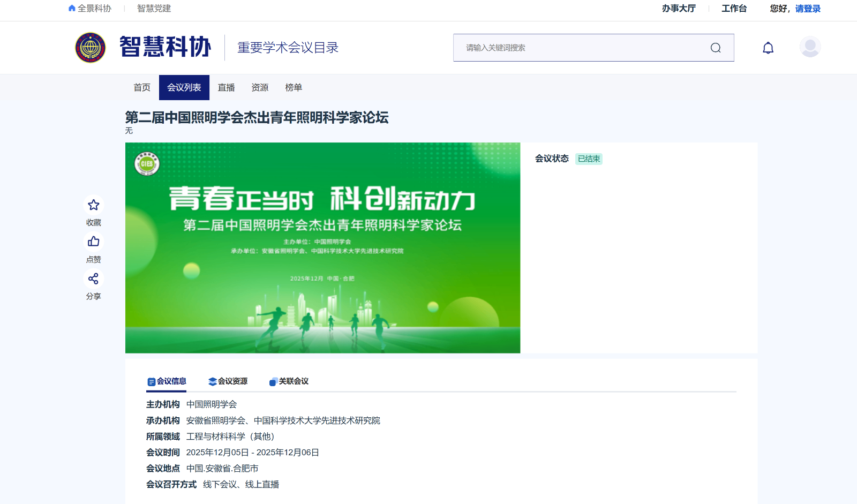
Task: Open the 资源 navigation tab
Action: 260,87
